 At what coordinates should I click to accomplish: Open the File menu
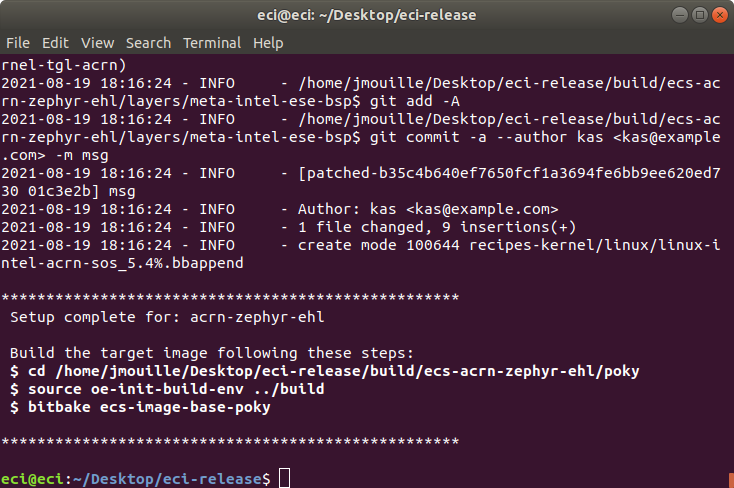coord(18,43)
